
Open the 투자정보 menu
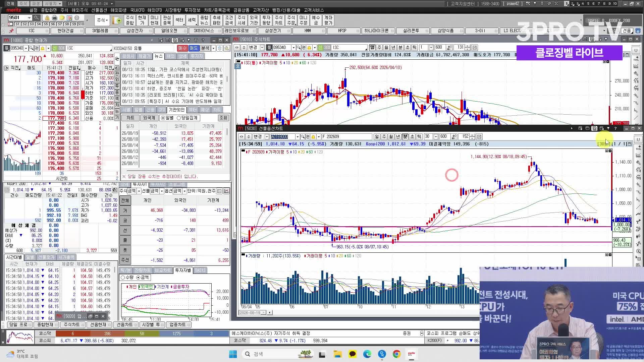pyautogui.click(x=193, y=10)
